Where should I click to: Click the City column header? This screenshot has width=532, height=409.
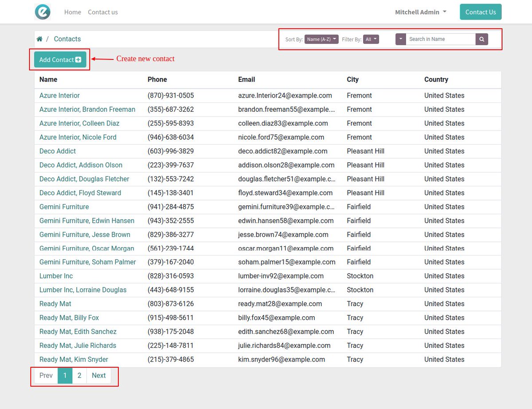point(353,79)
